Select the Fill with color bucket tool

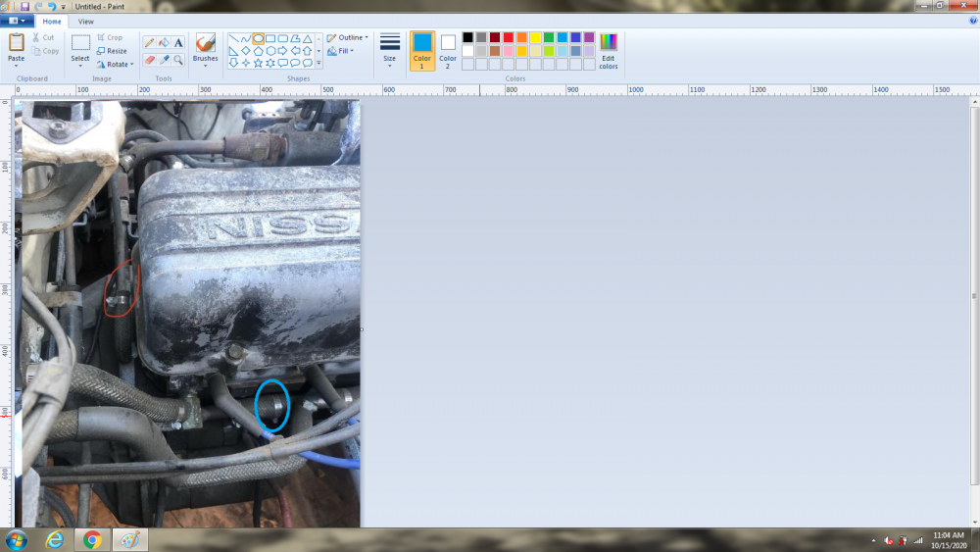(x=164, y=42)
